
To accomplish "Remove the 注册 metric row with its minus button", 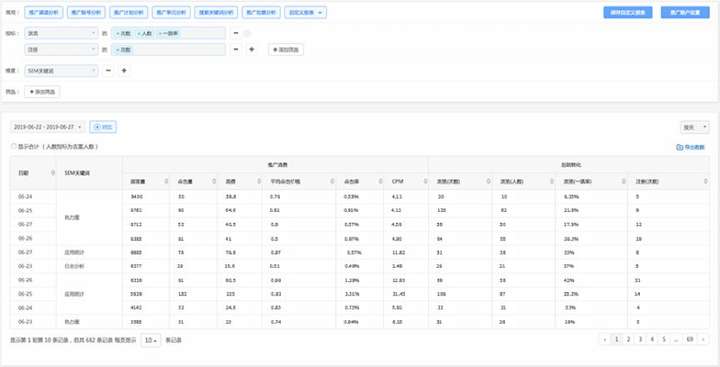I will point(236,49).
